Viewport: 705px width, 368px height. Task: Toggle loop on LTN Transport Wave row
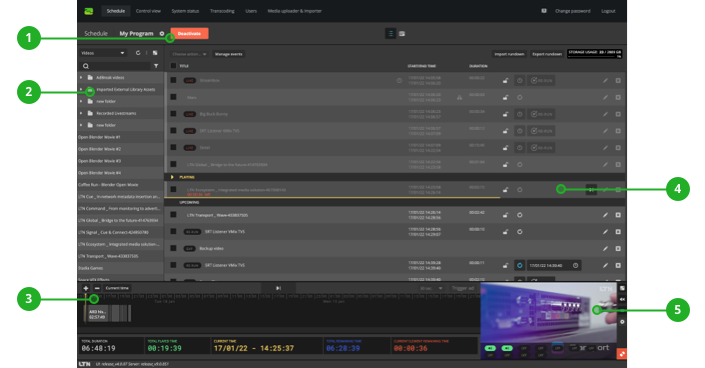click(x=520, y=215)
